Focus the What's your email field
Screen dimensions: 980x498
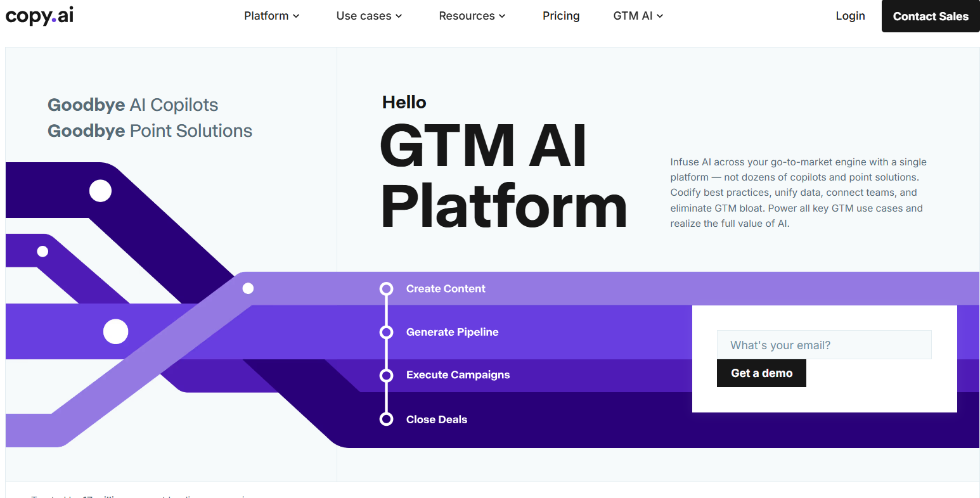824,345
